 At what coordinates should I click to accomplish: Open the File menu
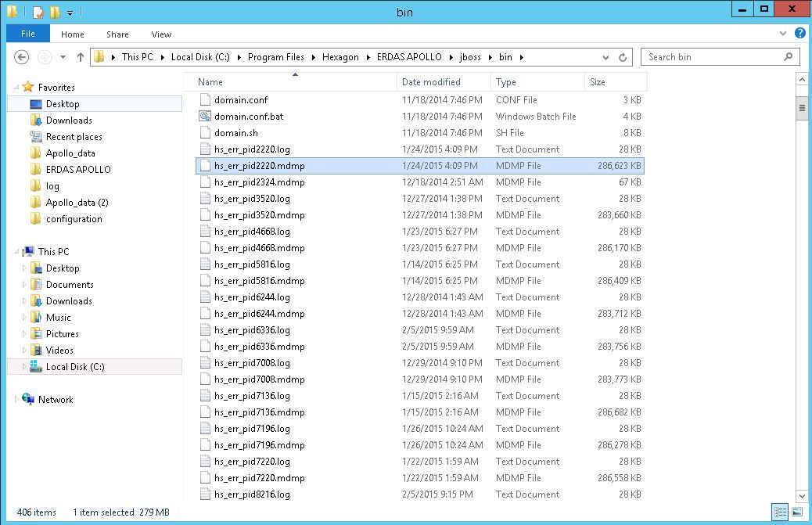point(27,34)
